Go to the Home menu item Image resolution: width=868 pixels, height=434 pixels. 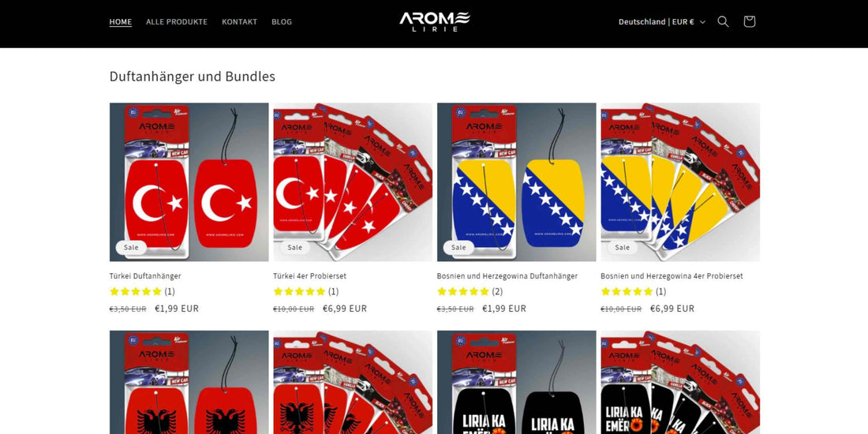pos(121,21)
